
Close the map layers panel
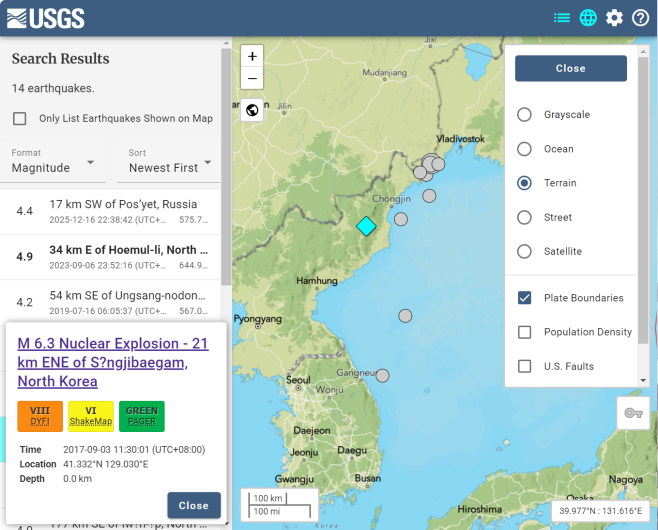pos(571,68)
